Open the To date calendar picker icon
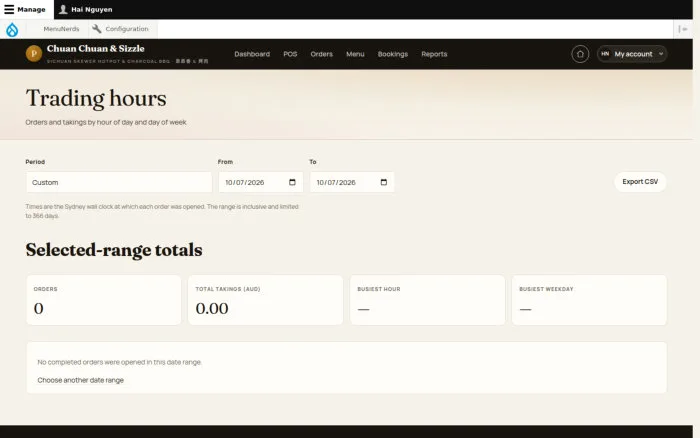 tap(384, 182)
